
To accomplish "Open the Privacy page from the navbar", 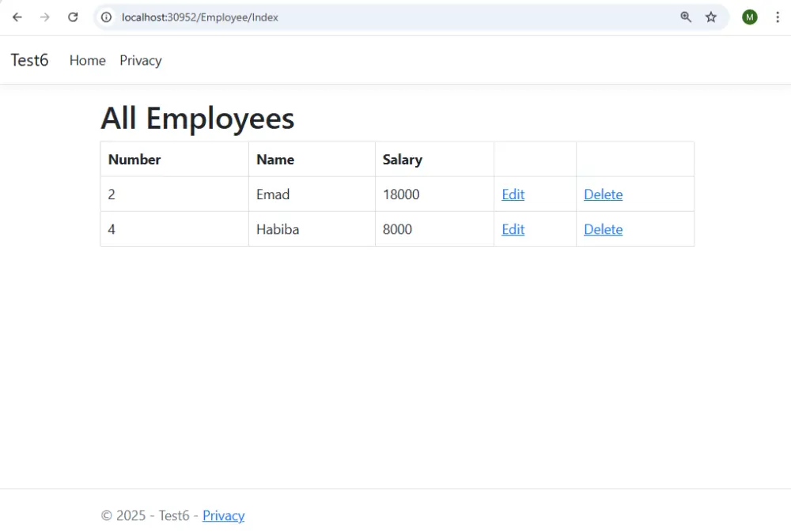I will click(140, 60).
